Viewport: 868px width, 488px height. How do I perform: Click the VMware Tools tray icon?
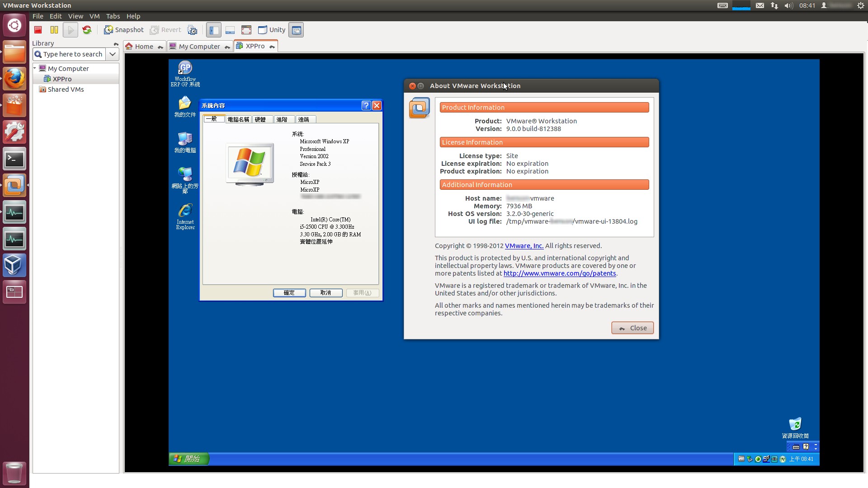741,459
